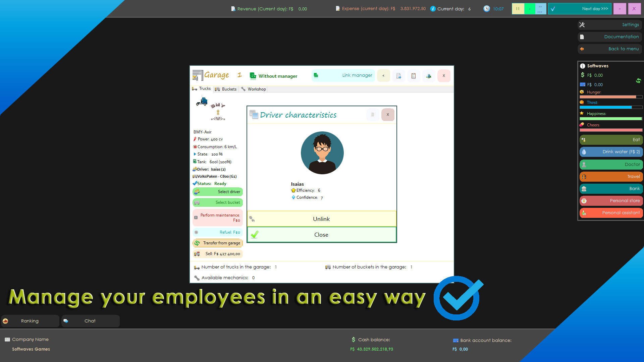Click the Eat action in the sidebar

coord(611,140)
